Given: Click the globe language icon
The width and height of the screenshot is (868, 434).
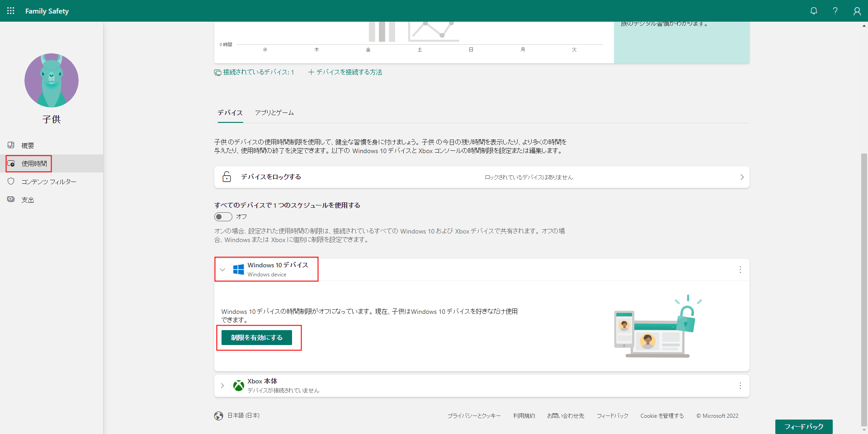Looking at the screenshot, I should pos(219,416).
